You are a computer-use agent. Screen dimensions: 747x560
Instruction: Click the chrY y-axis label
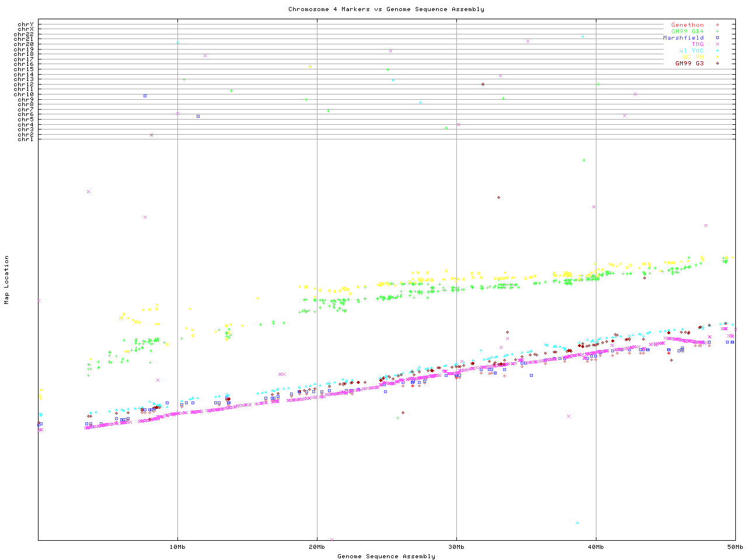[26, 24]
